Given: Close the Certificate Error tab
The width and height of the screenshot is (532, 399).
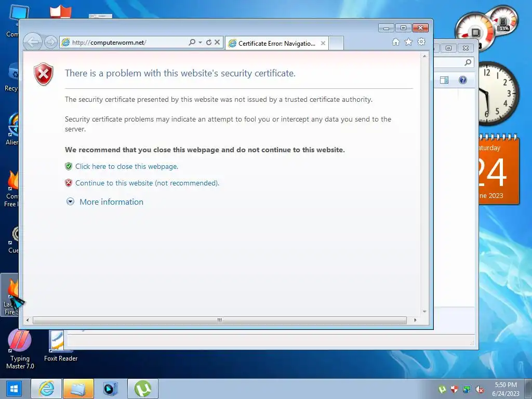Looking at the screenshot, I should 323,43.
